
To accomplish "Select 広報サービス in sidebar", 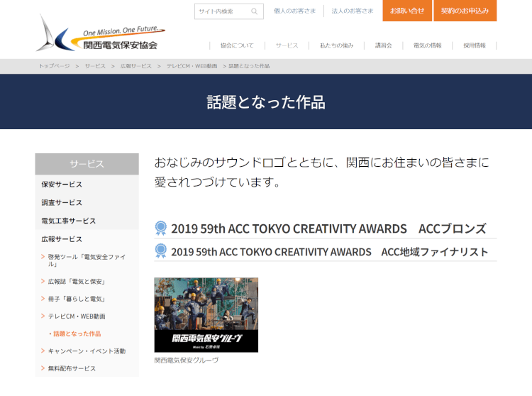I will coord(62,239).
